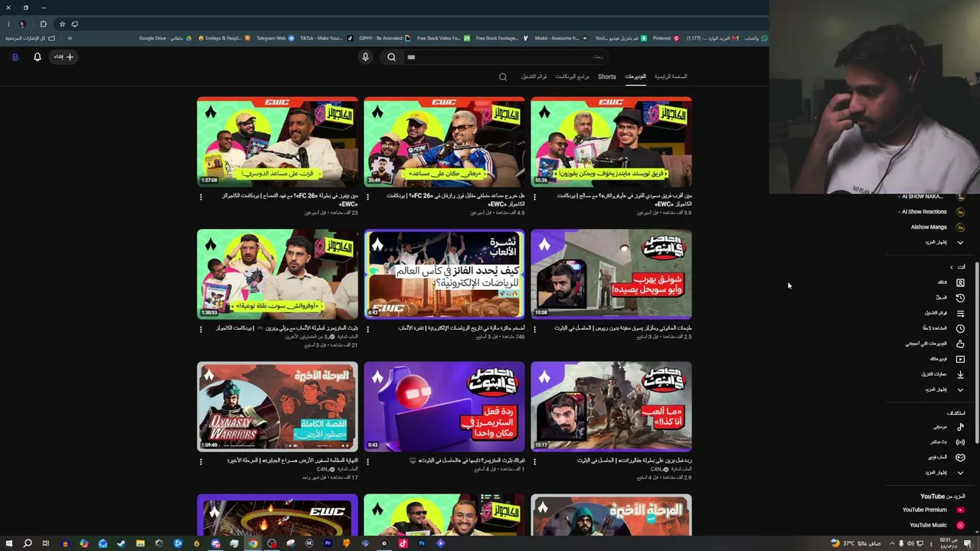Expand 'إظهار المزيد' under the subscriptions list

coord(943,243)
